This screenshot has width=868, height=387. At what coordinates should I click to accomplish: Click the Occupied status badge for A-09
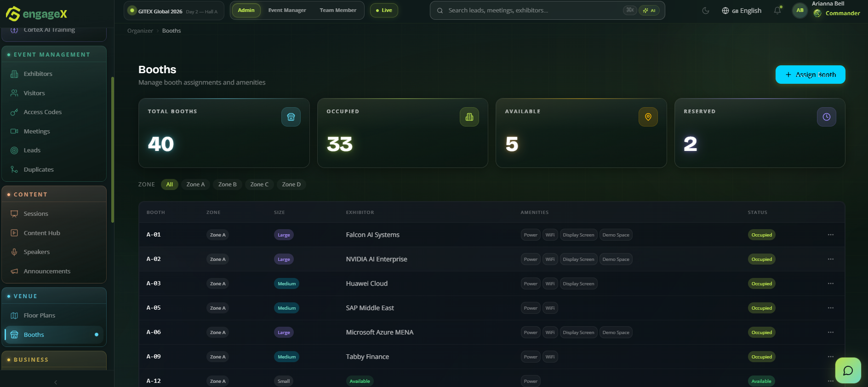pos(762,357)
